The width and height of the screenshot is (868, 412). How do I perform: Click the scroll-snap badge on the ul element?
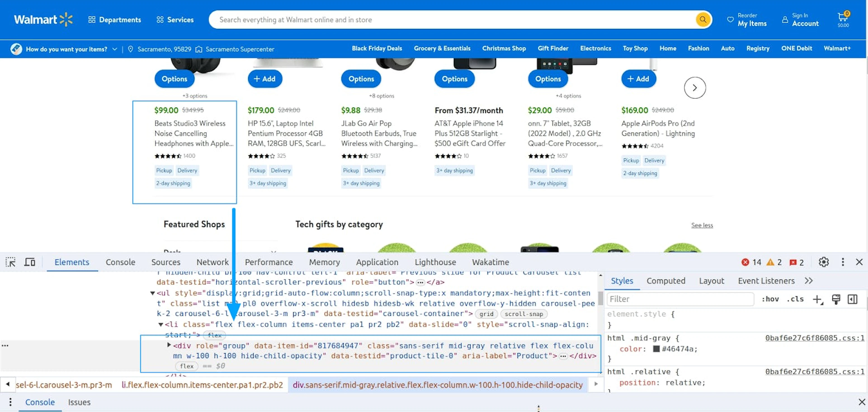pyautogui.click(x=524, y=314)
